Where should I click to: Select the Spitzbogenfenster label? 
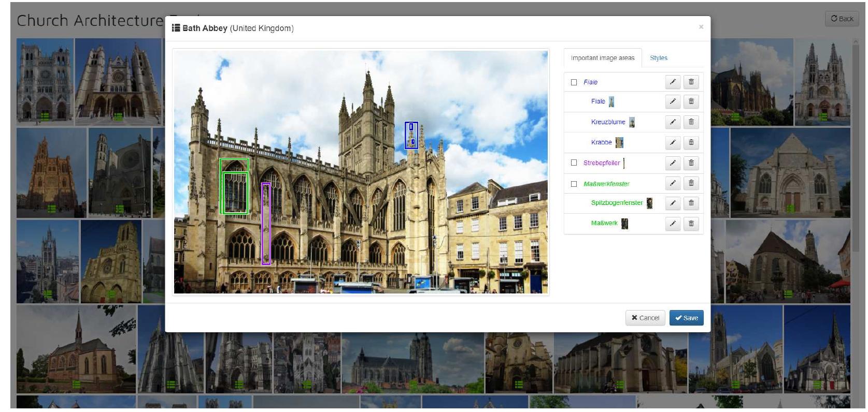pyautogui.click(x=617, y=203)
